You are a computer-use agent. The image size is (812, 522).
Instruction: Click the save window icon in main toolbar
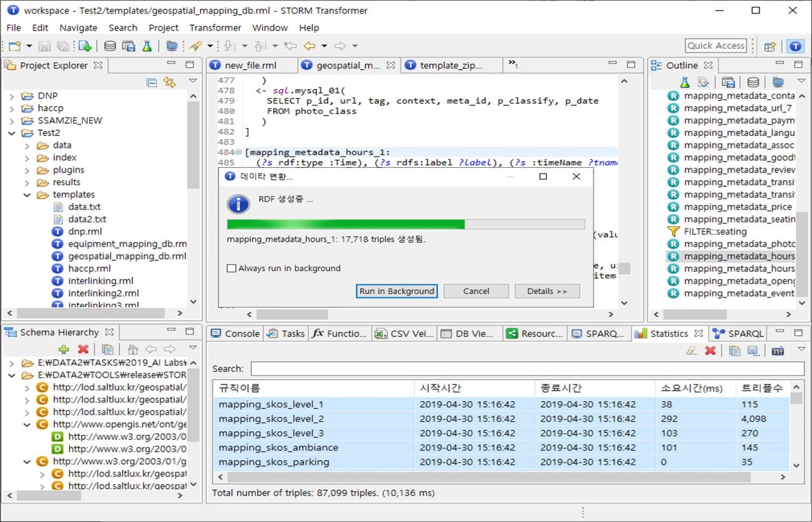point(129,46)
